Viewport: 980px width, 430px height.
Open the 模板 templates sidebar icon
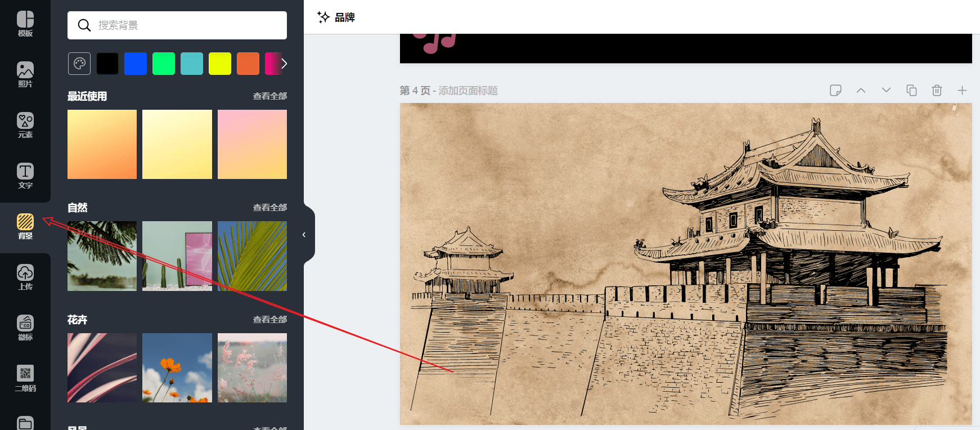click(x=25, y=25)
